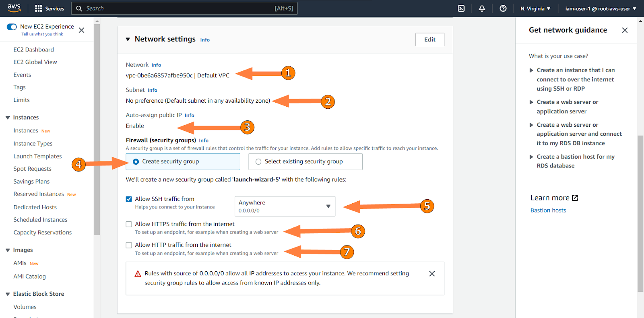The image size is (644, 318).
Task: Go to Tags in sidebar
Action: [19, 87]
